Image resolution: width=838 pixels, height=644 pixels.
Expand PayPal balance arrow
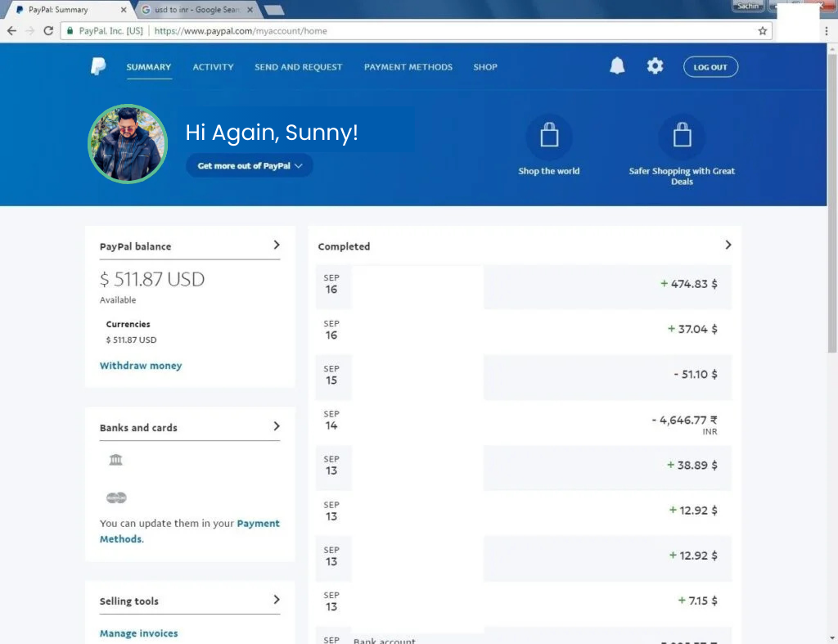277,245
